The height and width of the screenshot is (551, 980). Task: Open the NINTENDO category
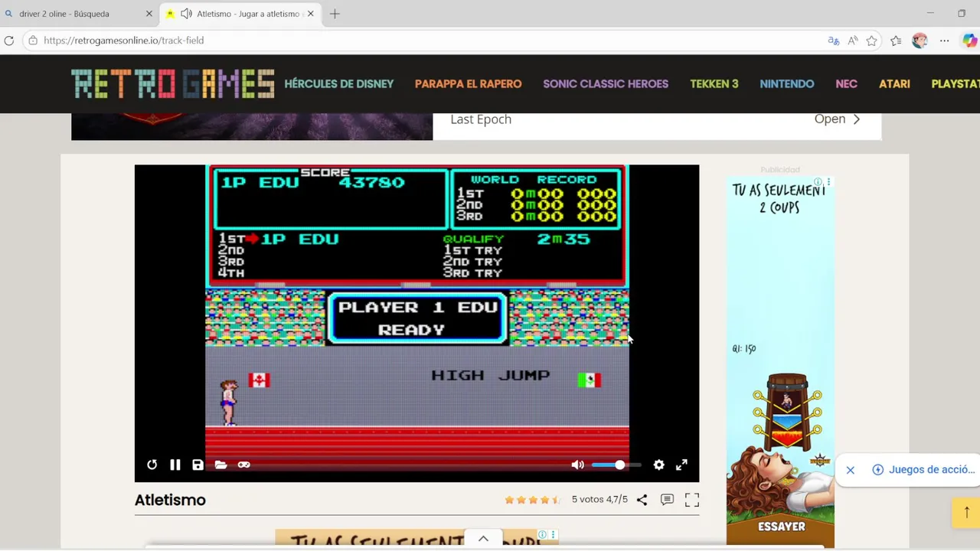[786, 84]
